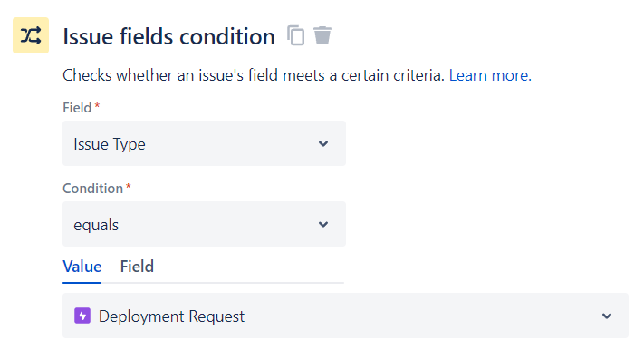Click the red asterisk next to Field

[x=97, y=105]
